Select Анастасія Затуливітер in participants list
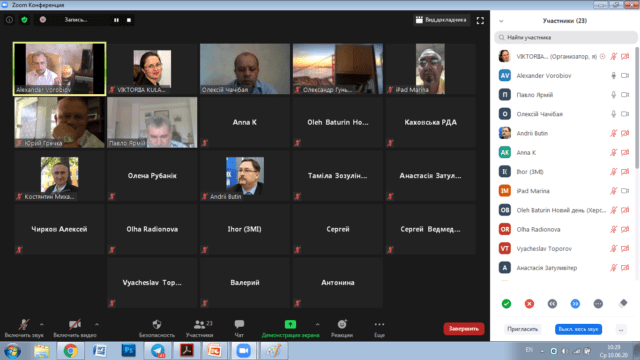Image resolution: width=640 pixels, height=360 pixels. 564,267
